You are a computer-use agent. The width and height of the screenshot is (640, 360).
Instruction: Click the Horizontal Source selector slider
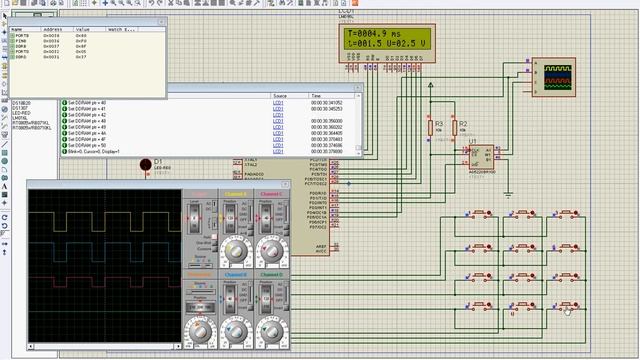[200, 292]
